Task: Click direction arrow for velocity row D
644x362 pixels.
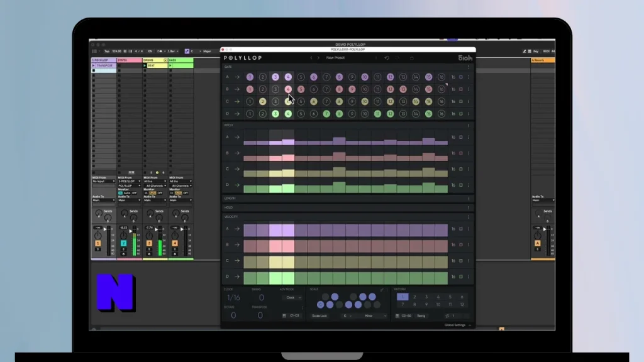Action: (x=237, y=277)
